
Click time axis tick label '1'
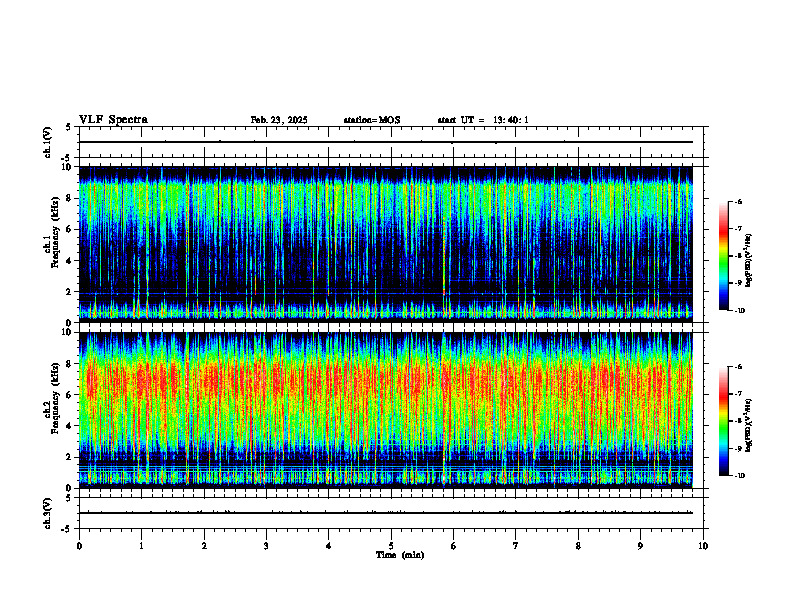pyautogui.click(x=141, y=546)
